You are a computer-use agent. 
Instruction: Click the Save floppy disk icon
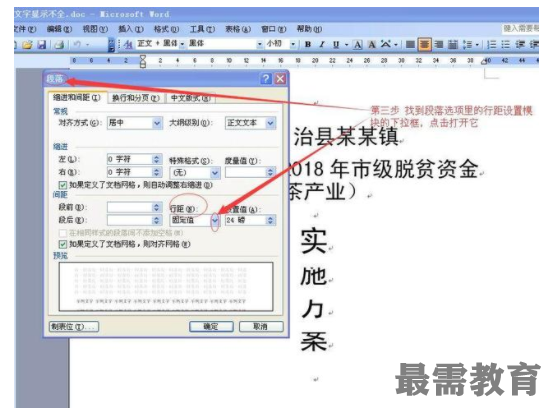coord(42,45)
